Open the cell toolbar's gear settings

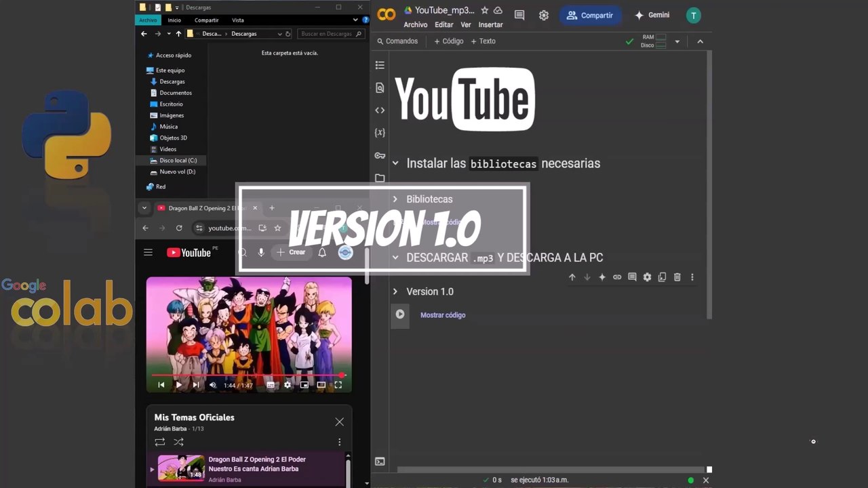pyautogui.click(x=647, y=277)
